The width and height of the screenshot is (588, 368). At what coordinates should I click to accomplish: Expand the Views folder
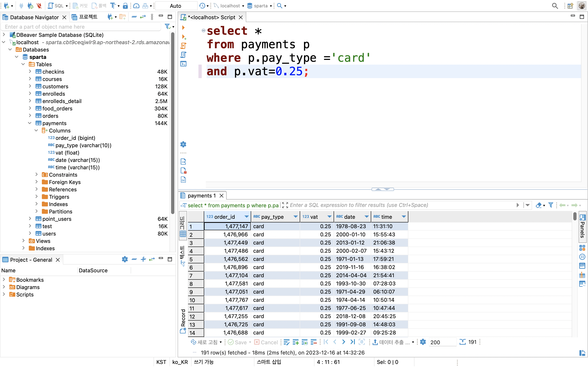click(23, 240)
